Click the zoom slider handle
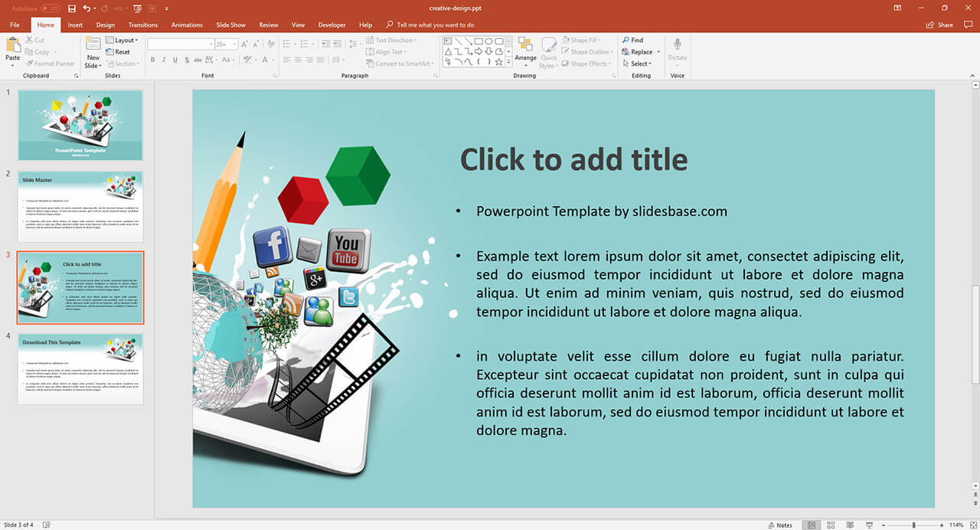Image resolution: width=980 pixels, height=530 pixels. pyautogui.click(x=915, y=525)
